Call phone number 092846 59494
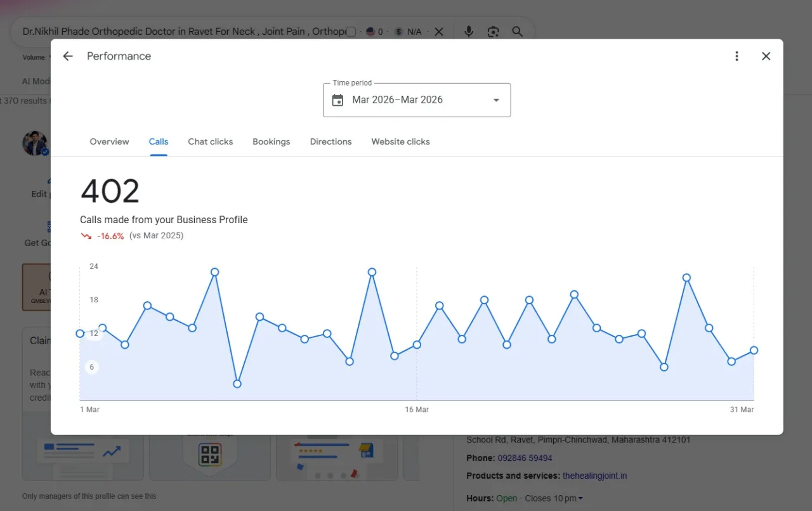This screenshot has height=511, width=812. click(525, 458)
